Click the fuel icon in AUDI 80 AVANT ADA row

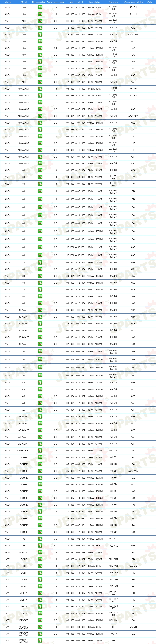[40, 310]
